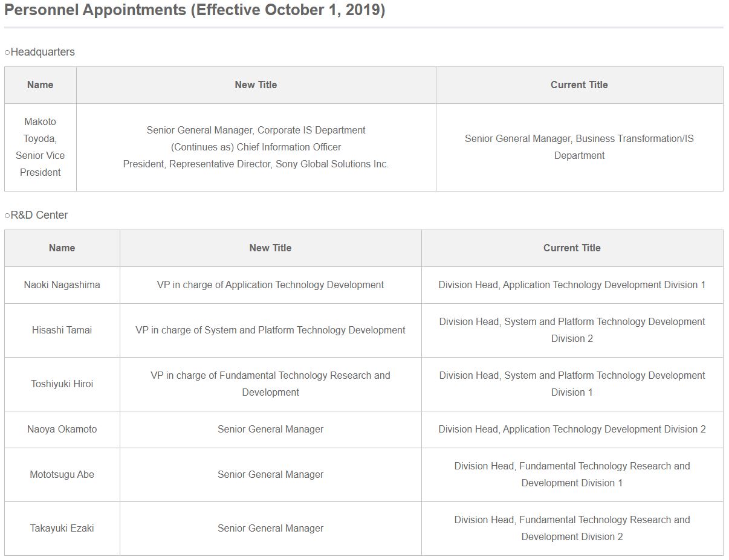This screenshot has width=729, height=560.
Task: Select the Naoya Okamoto name cell
Action: pos(62,429)
